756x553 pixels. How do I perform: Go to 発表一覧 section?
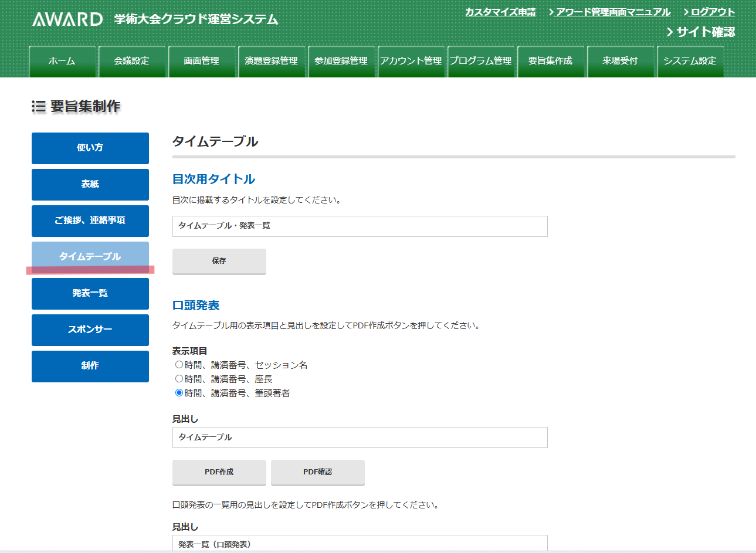(90, 293)
